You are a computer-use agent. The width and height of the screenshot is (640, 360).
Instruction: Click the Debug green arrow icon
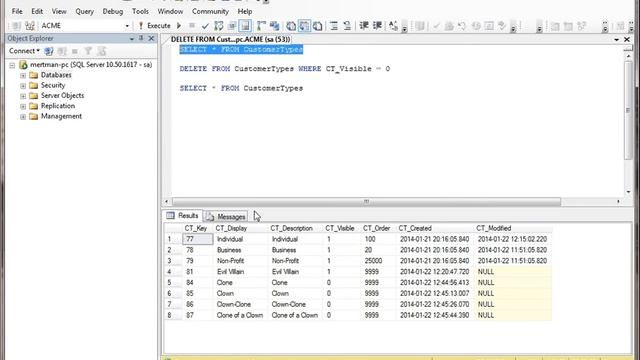pyautogui.click(x=179, y=26)
